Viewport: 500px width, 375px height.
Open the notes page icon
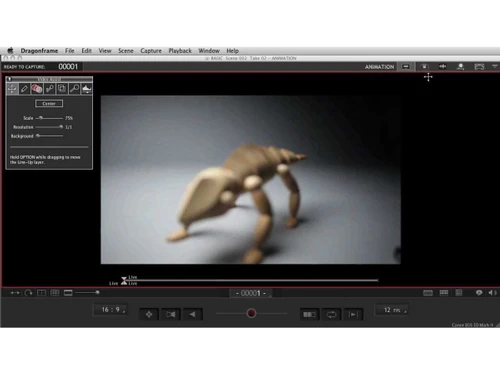click(x=459, y=293)
